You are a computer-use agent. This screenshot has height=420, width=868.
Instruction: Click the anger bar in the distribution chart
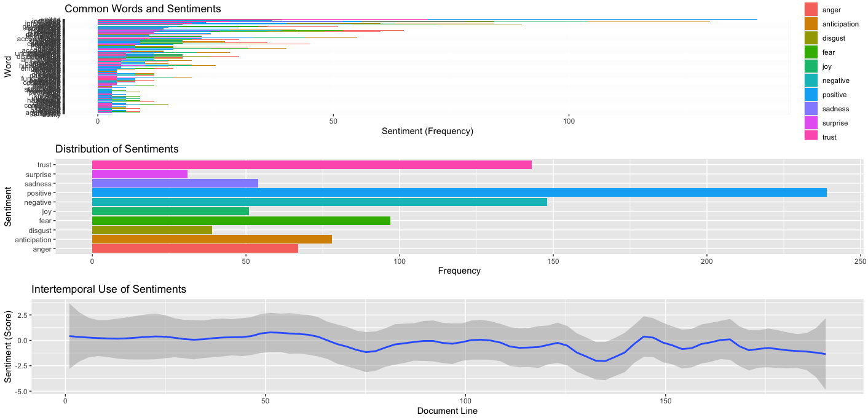195,248
